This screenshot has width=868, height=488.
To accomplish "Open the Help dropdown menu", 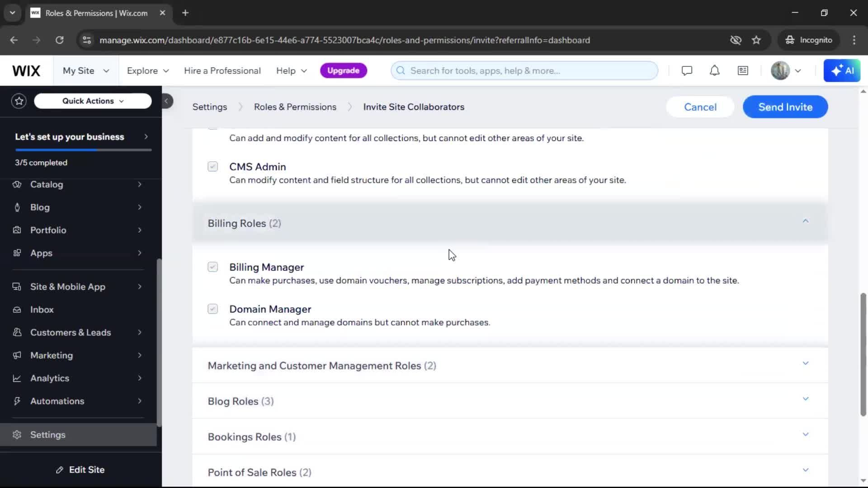I will (x=292, y=71).
